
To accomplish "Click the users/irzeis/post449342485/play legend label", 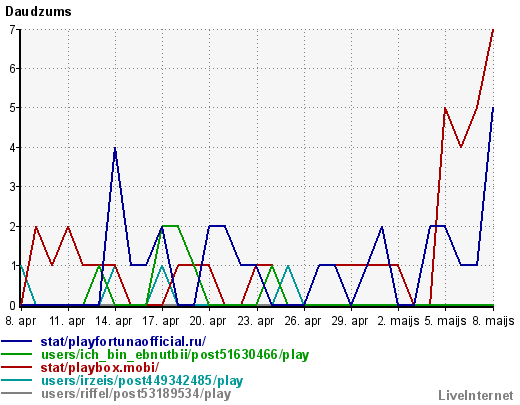I will pyautogui.click(x=142, y=381).
